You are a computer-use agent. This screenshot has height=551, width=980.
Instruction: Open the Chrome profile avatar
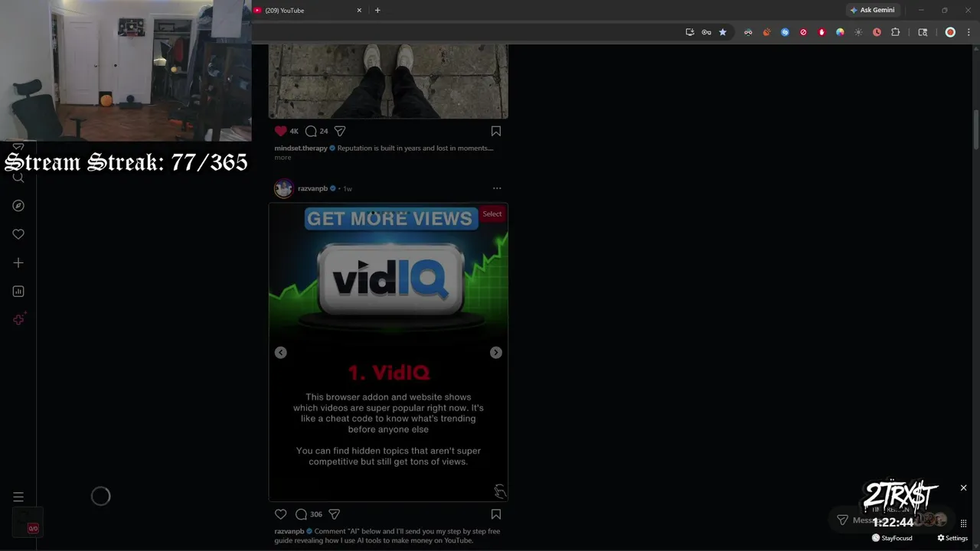tap(950, 32)
